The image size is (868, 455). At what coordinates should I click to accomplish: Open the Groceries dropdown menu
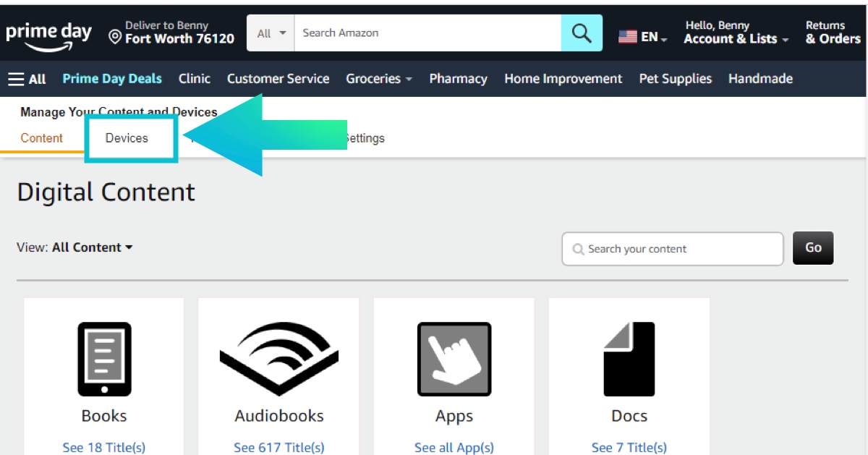pyautogui.click(x=378, y=79)
